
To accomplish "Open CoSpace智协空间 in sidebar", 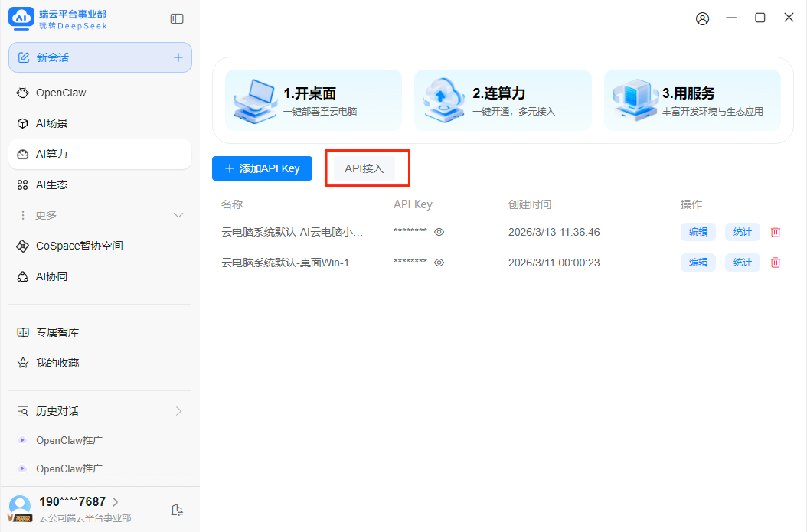I will point(79,246).
